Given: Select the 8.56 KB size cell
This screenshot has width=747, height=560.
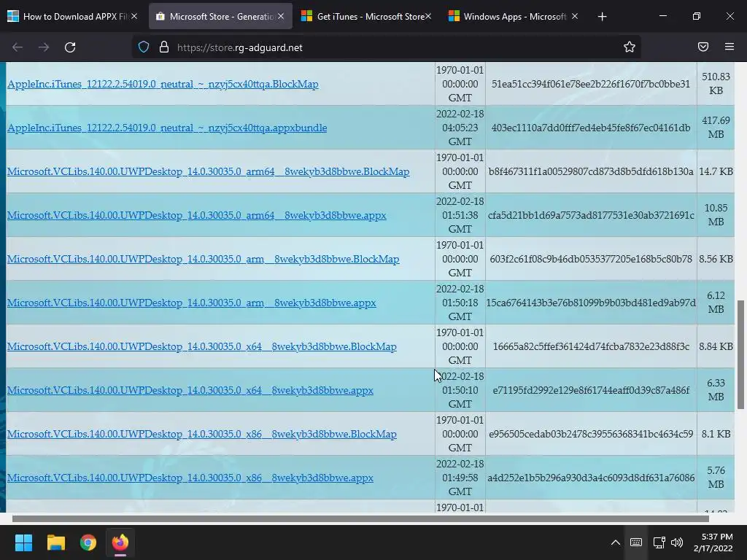Looking at the screenshot, I should point(716,259).
